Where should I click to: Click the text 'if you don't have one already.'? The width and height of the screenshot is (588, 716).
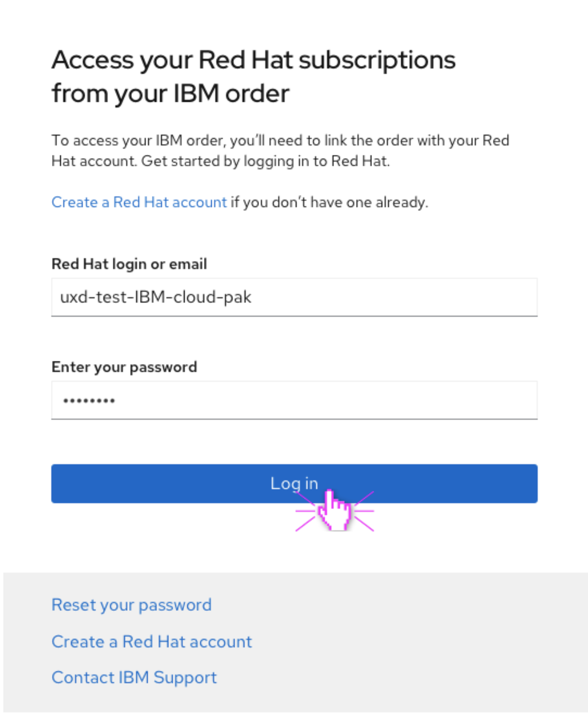point(329,203)
